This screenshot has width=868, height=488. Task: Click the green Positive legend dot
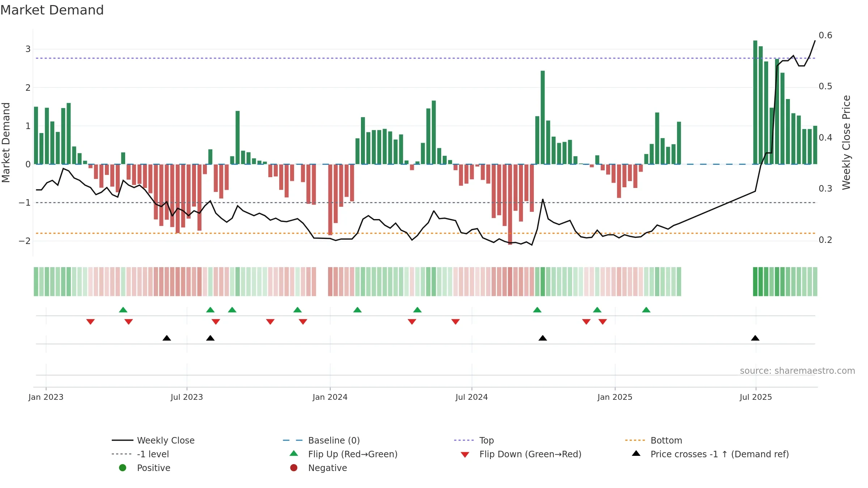point(123,468)
